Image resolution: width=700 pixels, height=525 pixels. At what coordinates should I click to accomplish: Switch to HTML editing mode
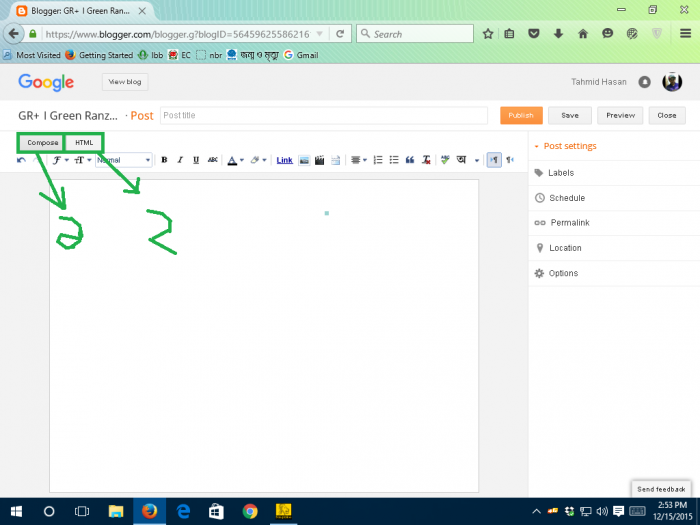pos(84,143)
